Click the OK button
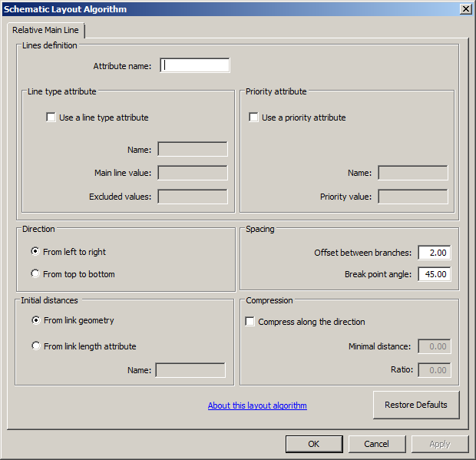This screenshot has height=460, width=476. (314, 444)
